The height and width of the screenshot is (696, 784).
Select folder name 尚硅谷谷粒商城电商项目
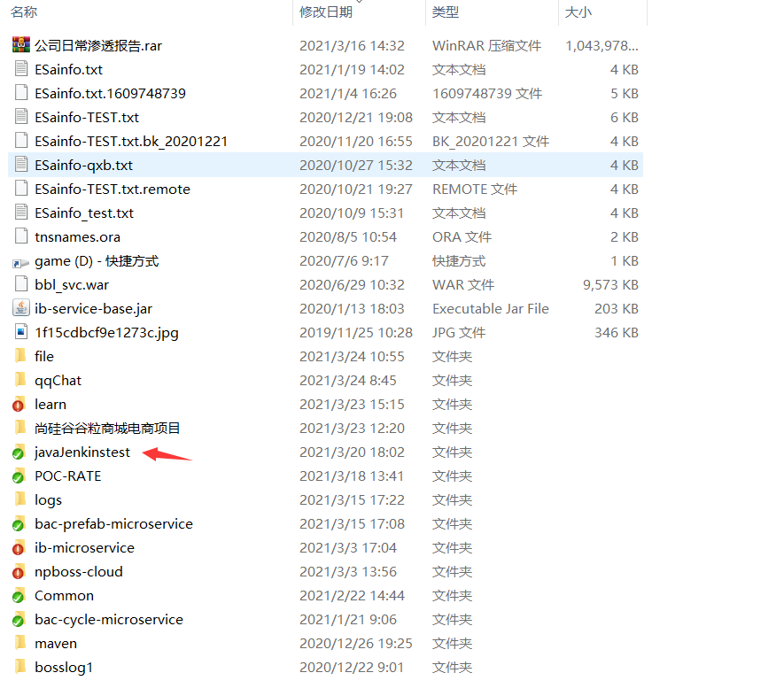(107, 429)
